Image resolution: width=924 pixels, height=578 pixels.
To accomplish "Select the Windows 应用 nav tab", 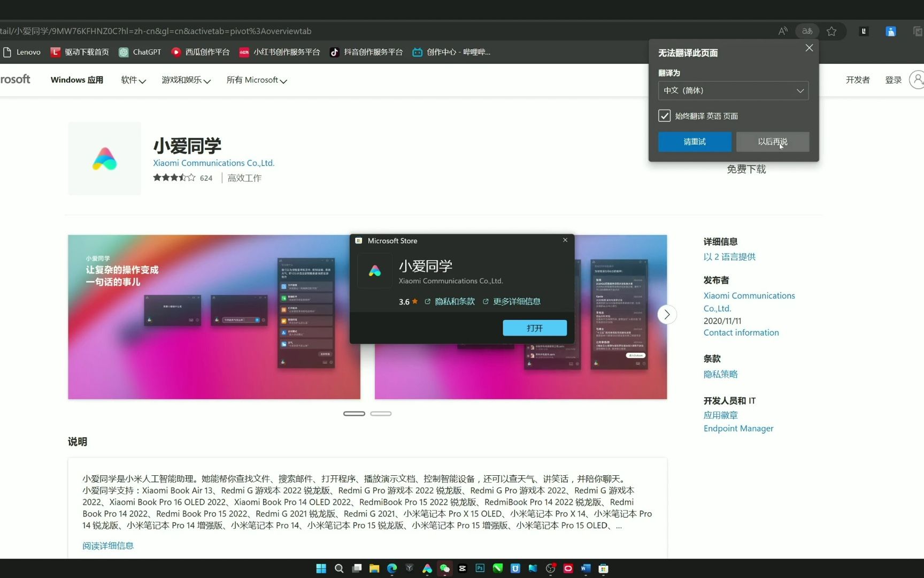I will point(77,80).
